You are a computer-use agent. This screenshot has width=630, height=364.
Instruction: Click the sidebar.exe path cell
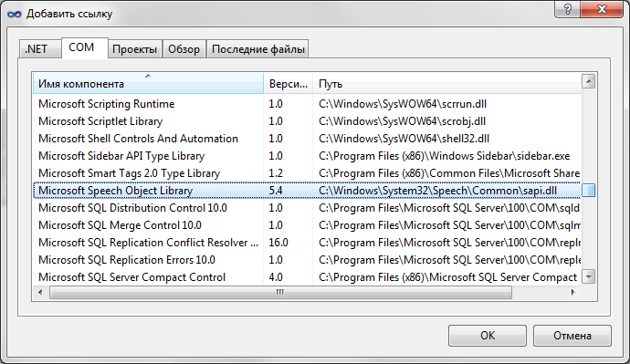click(x=444, y=156)
